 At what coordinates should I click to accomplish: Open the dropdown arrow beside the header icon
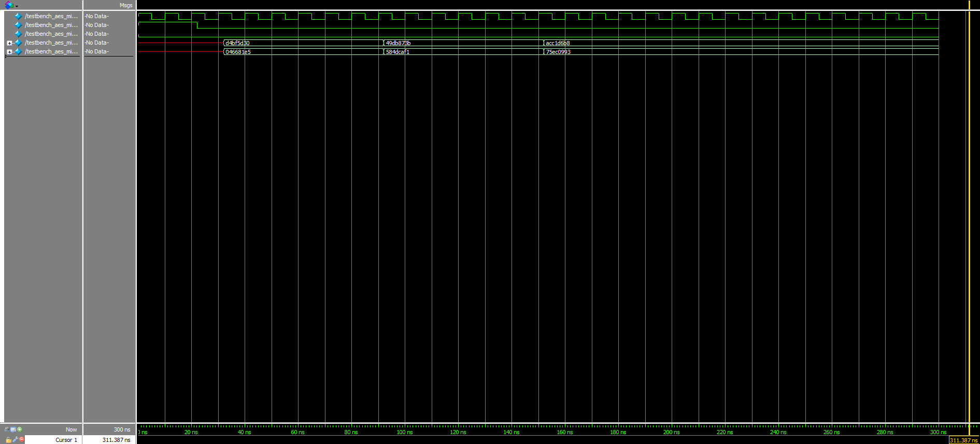pos(17,6)
